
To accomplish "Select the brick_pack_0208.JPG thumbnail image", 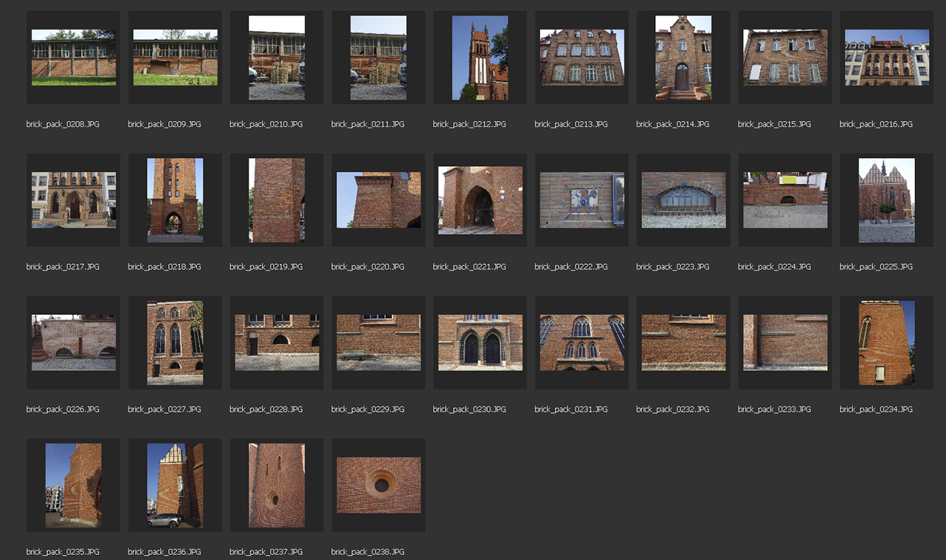I will click(74, 58).
